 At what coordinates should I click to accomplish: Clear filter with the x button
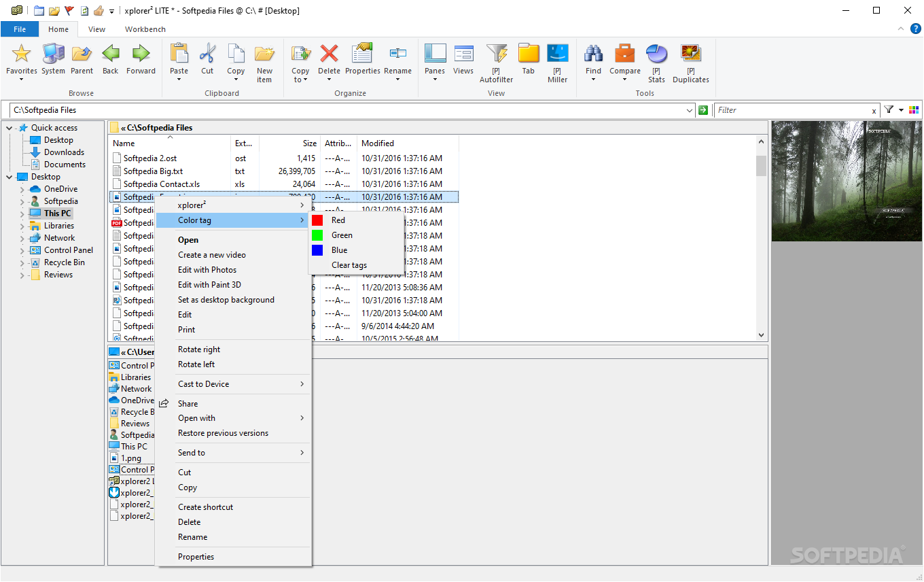click(x=874, y=111)
